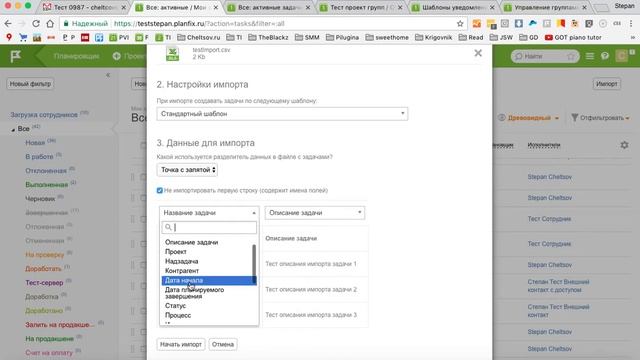The width and height of the screenshot is (640, 360).
Task: Click the Исполнители column header
Action: click(544, 145)
